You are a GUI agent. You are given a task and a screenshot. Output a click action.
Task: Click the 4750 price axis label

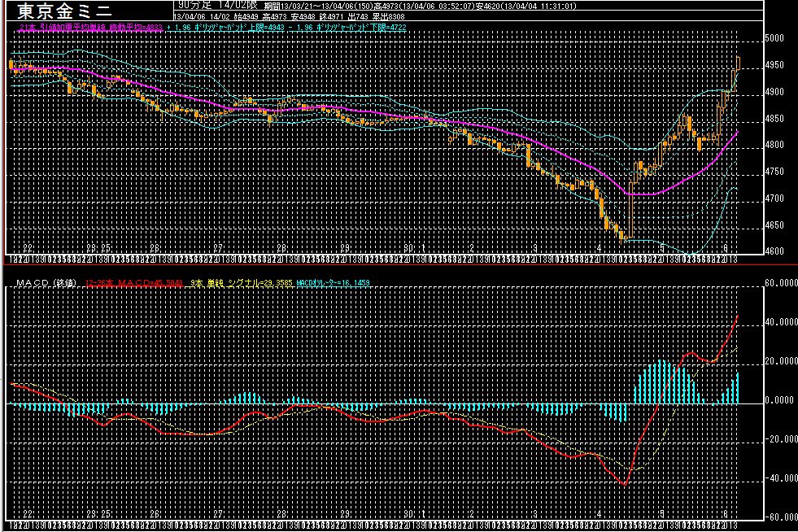pyautogui.click(x=774, y=172)
